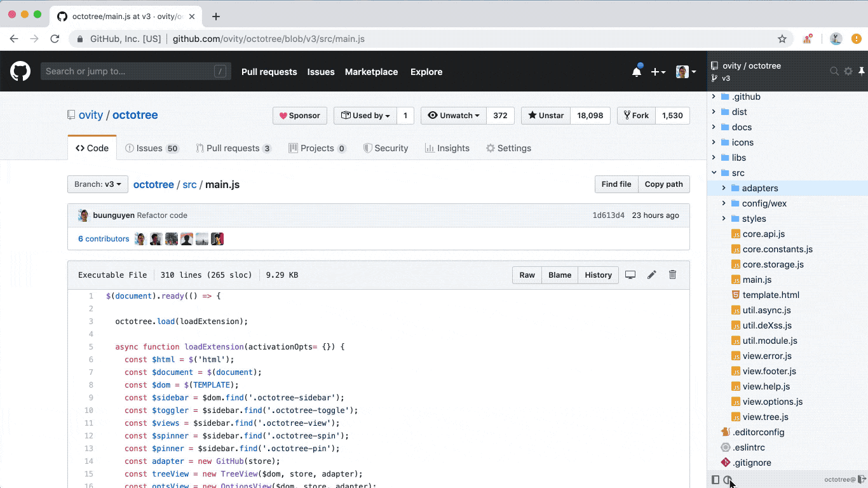Click the orange browser alert icon
Viewport: 868px width, 488px height.
(x=856, y=39)
